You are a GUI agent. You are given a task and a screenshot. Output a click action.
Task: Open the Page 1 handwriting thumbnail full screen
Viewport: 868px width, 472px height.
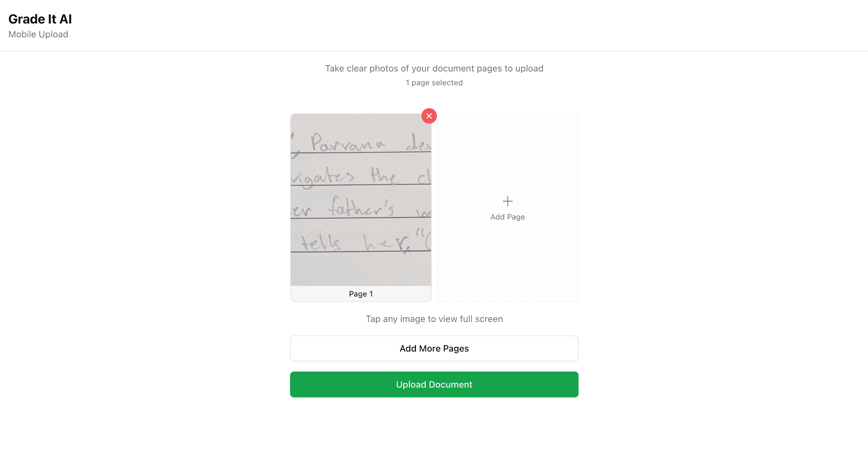(x=361, y=199)
